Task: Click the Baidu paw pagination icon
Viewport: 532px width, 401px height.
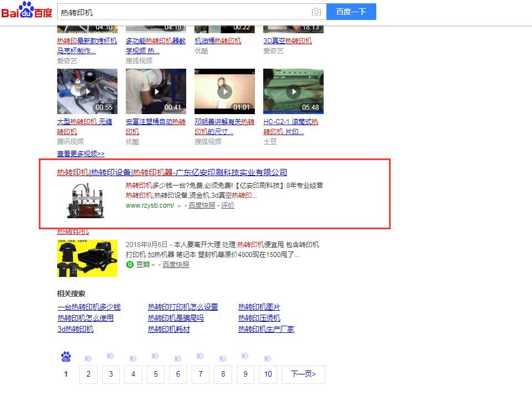Action: tap(66, 357)
